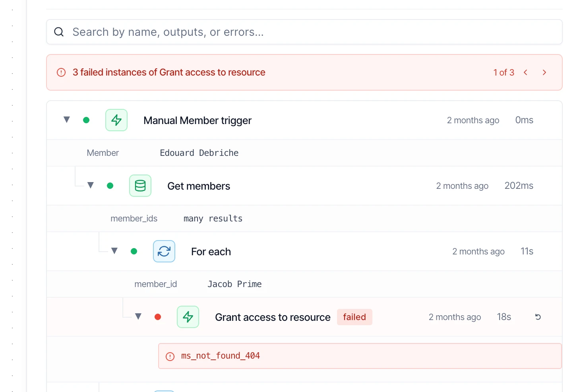Select the Grant access to resource title
This screenshot has height=392, width=581.
pyautogui.click(x=273, y=317)
